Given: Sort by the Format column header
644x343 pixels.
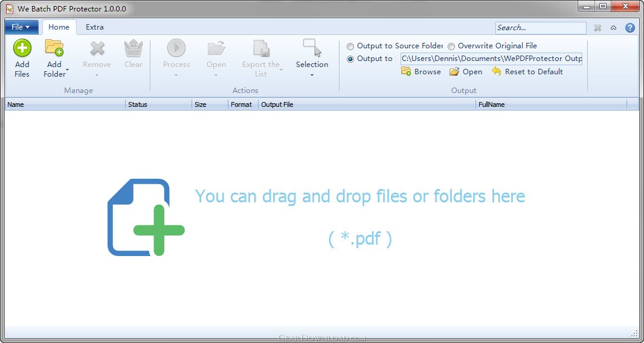Looking at the screenshot, I should (x=243, y=104).
